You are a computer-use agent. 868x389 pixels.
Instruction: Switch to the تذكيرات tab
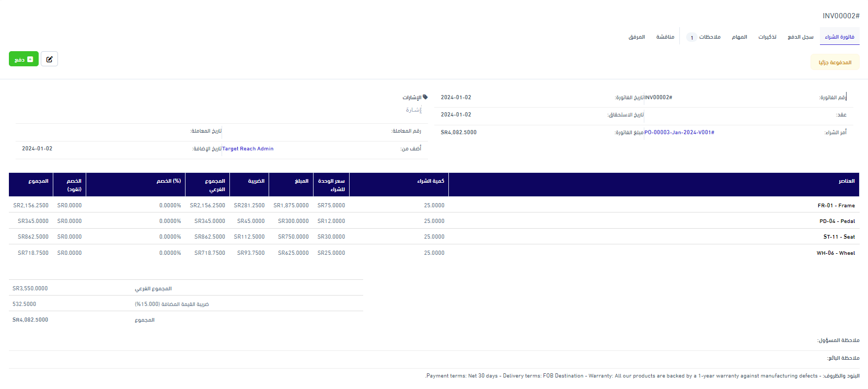click(767, 37)
